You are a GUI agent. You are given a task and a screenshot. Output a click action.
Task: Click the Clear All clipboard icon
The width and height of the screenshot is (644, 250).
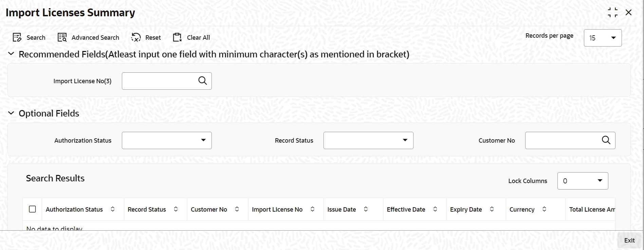click(x=178, y=37)
